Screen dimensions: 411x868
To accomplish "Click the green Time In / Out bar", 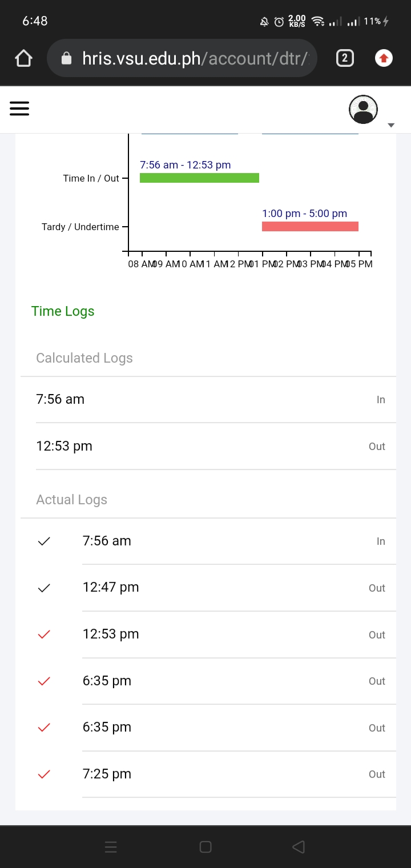I will click(x=199, y=178).
